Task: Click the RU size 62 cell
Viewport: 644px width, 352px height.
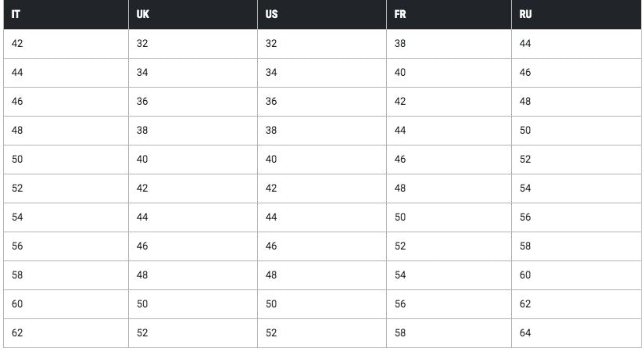Action: click(525, 304)
